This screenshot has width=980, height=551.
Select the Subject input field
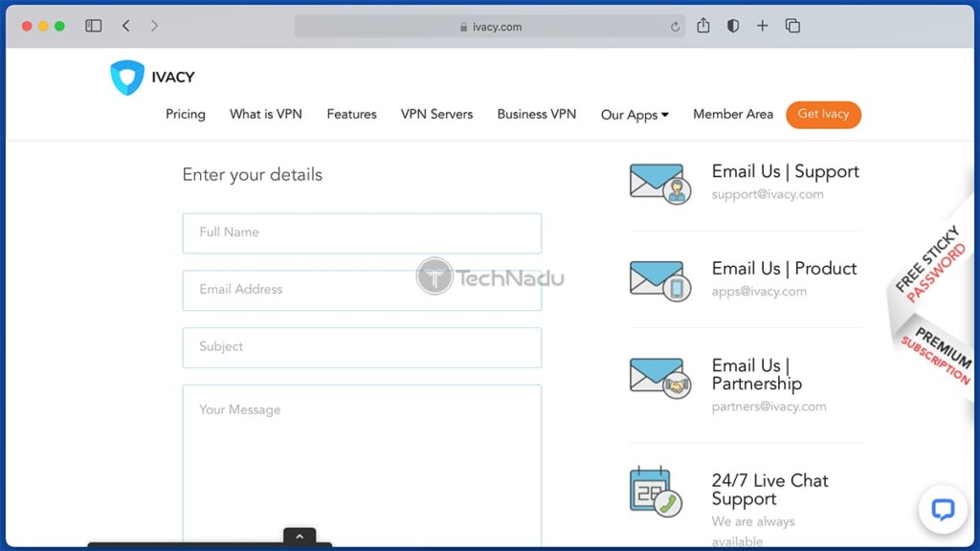(362, 347)
